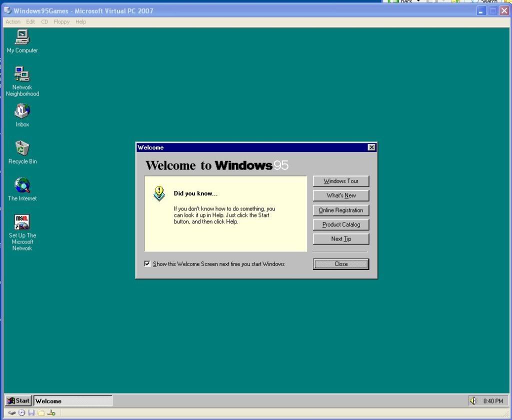512x420 pixels.
Task: Click the Welcome taskbar button
Action: click(x=73, y=400)
